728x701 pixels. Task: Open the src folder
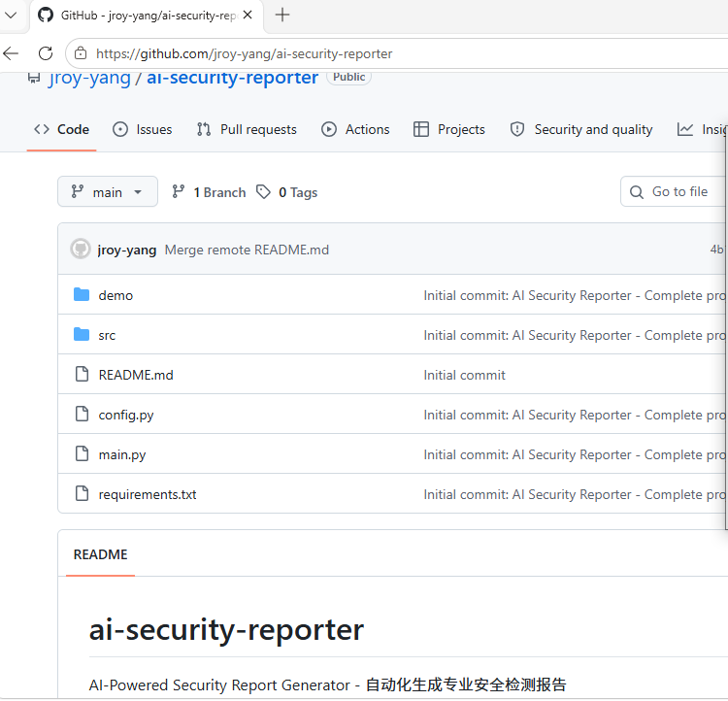(107, 335)
